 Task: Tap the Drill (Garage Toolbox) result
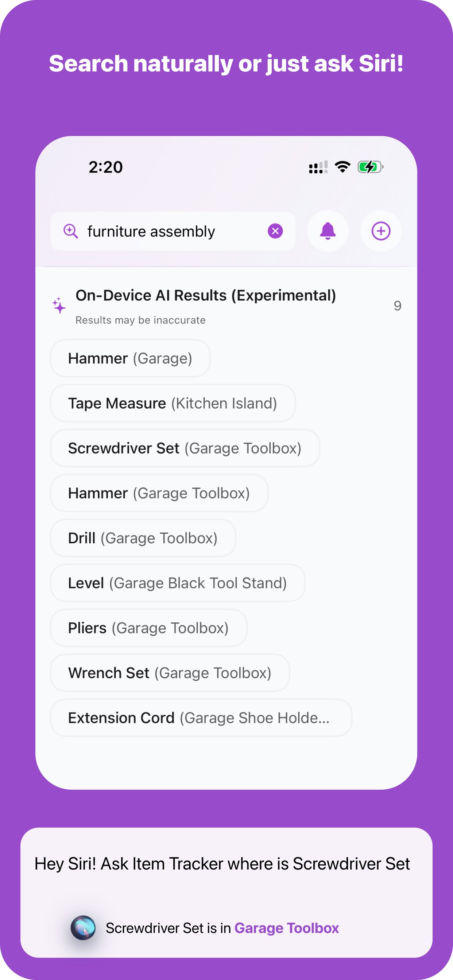(142, 538)
